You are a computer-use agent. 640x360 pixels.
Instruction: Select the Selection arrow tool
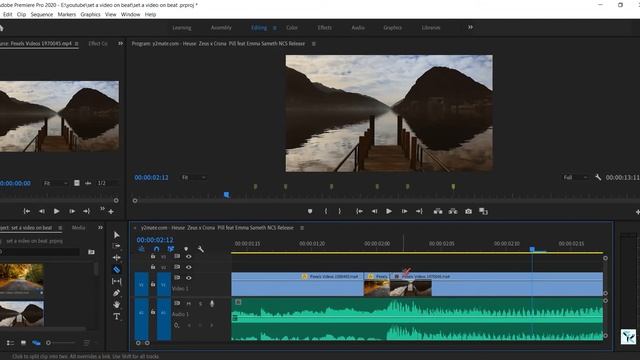(117, 235)
